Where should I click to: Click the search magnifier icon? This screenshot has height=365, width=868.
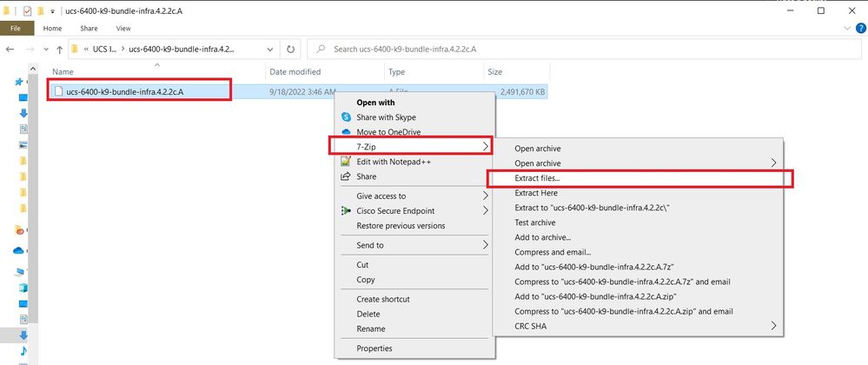(320, 50)
